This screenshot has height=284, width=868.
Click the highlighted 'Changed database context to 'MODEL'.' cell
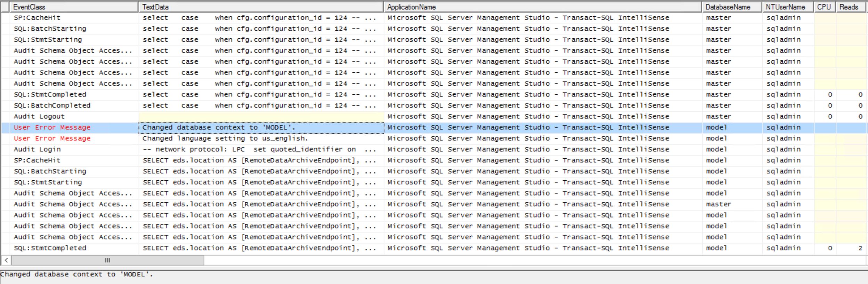click(261, 127)
